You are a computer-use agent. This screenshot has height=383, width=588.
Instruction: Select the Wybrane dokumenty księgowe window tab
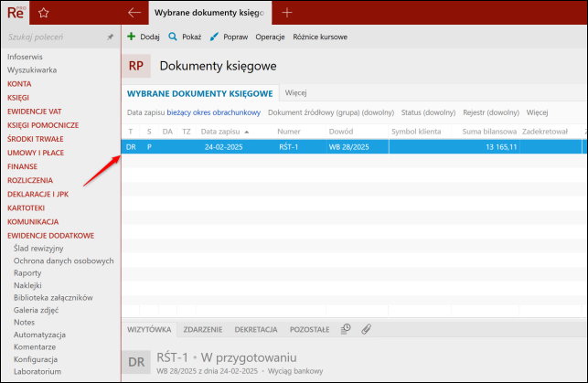pos(209,13)
